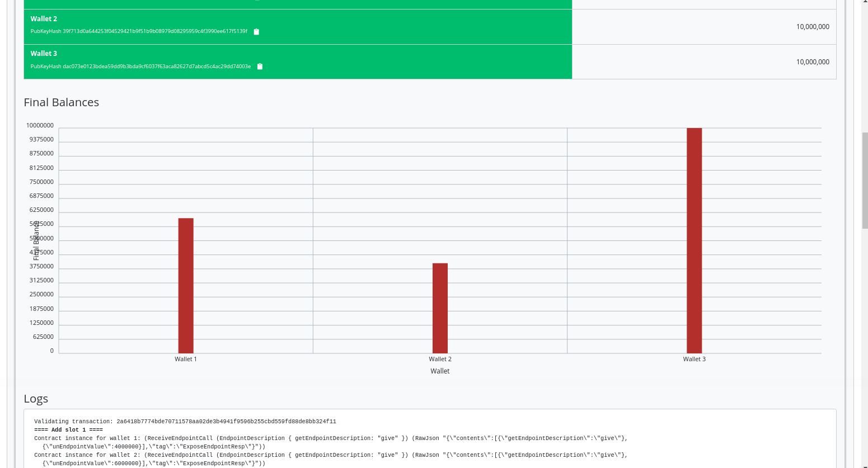Click the 'Add slot 1' log entry
This screenshot has width=868, height=468.
coord(68,430)
